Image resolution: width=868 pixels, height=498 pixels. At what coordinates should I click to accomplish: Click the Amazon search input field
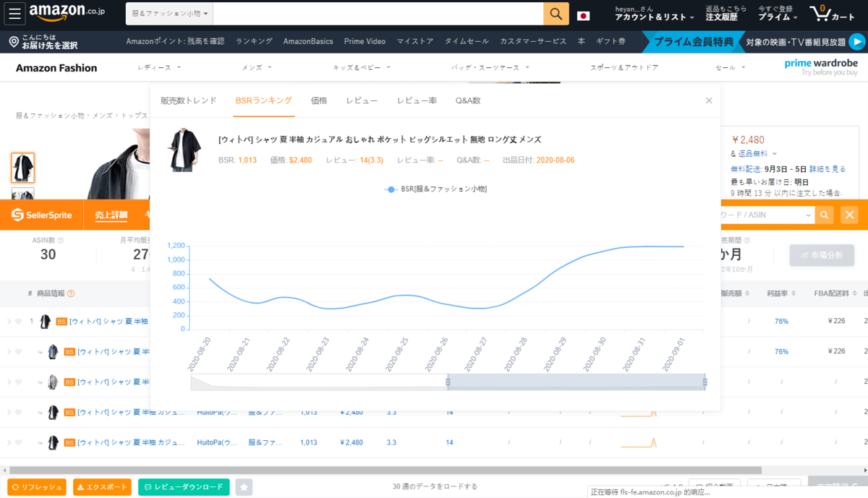378,14
